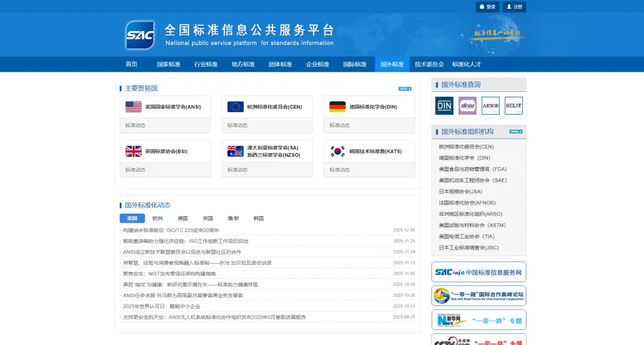Open 英国标准协会(BSI) card title
This screenshot has height=345, width=644.
166,152
